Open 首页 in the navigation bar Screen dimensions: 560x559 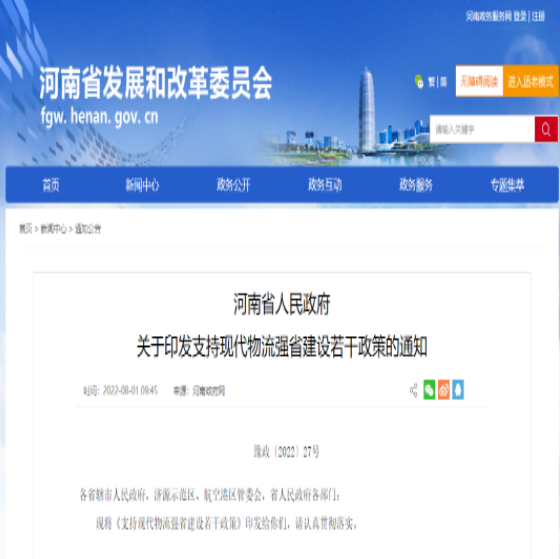(51, 185)
